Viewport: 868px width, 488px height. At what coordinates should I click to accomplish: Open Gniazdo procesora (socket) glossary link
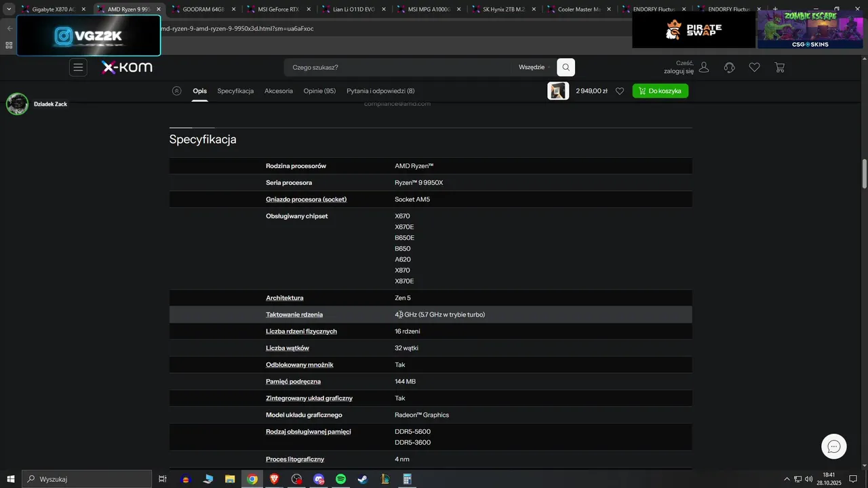tap(307, 199)
